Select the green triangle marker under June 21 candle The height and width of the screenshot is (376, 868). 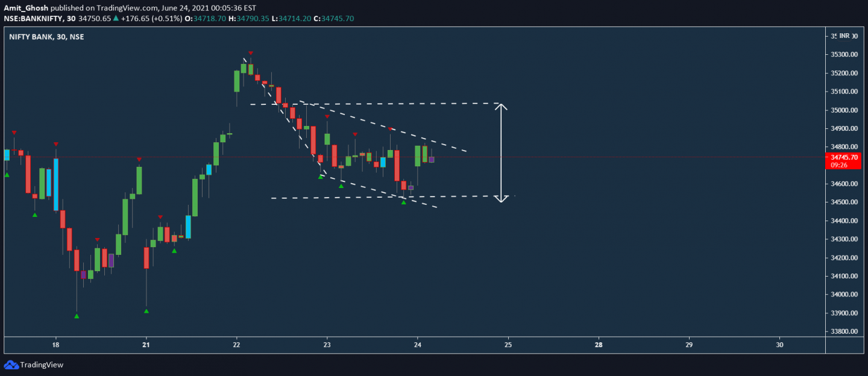click(x=145, y=312)
